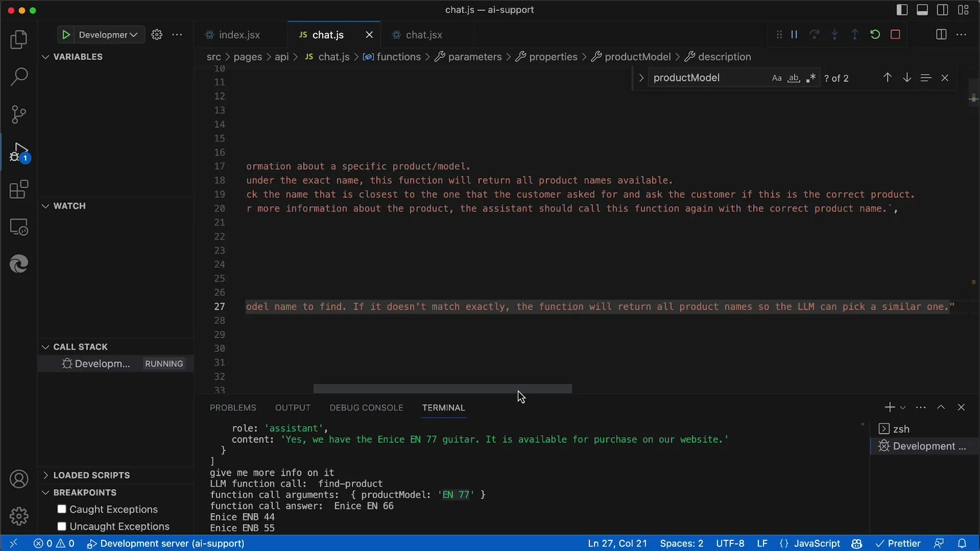Open the Explorer view in activity bar
The height and width of the screenshot is (551, 980).
pos(19,39)
